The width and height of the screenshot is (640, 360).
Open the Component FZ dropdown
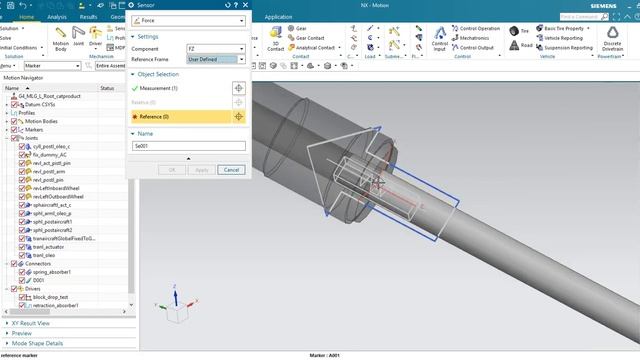coord(216,49)
